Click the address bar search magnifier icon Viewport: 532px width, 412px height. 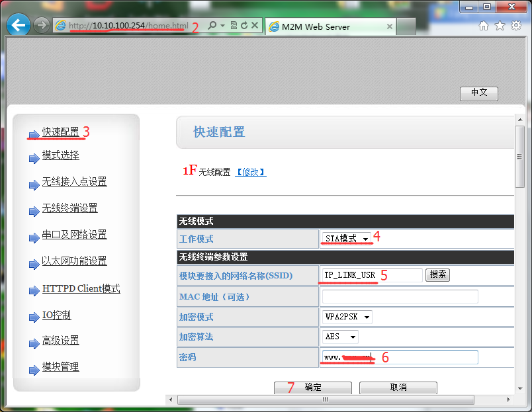point(212,26)
